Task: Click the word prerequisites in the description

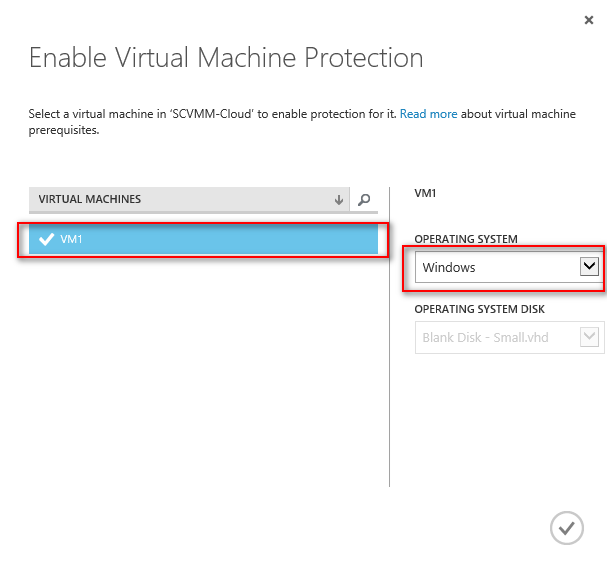Action: pos(63,130)
